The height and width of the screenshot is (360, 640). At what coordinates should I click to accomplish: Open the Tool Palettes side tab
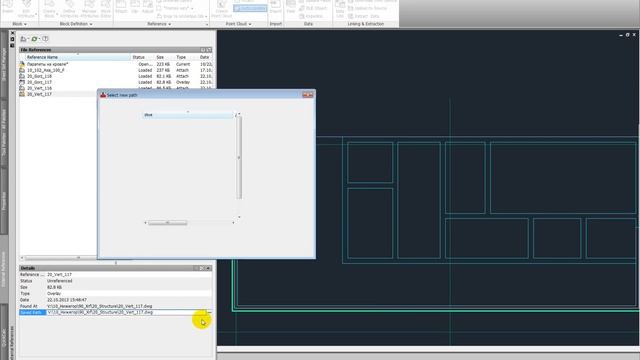point(4,134)
